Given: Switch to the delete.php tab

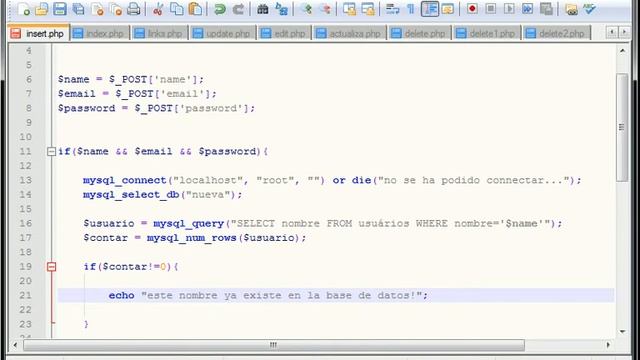Looking at the screenshot, I should [x=419, y=33].
